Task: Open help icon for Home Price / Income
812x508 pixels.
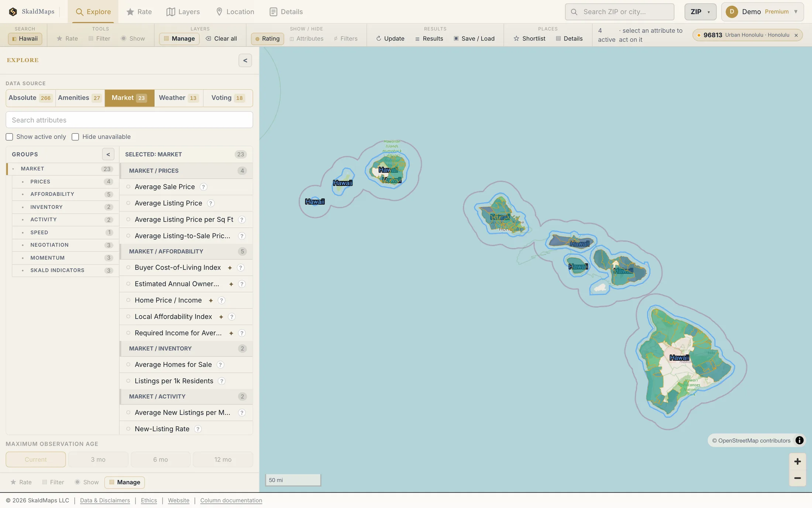Action: tap(221, 300)
